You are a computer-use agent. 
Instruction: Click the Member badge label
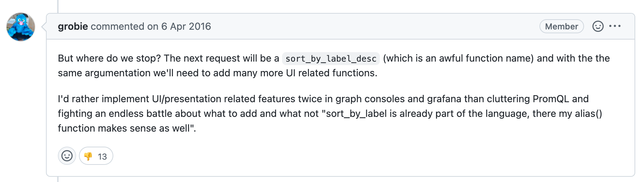(561, 27)
